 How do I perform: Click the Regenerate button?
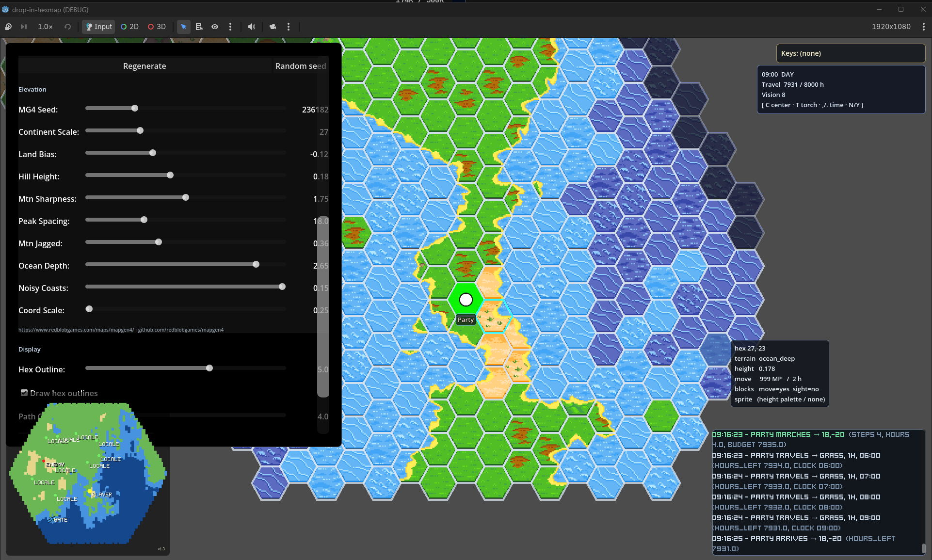point(145,66)
